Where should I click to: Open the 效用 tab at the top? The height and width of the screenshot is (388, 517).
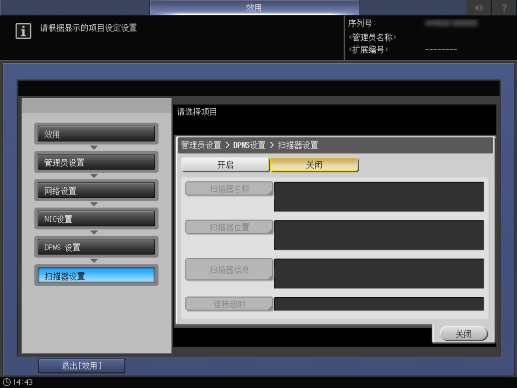tap(254, 7)
